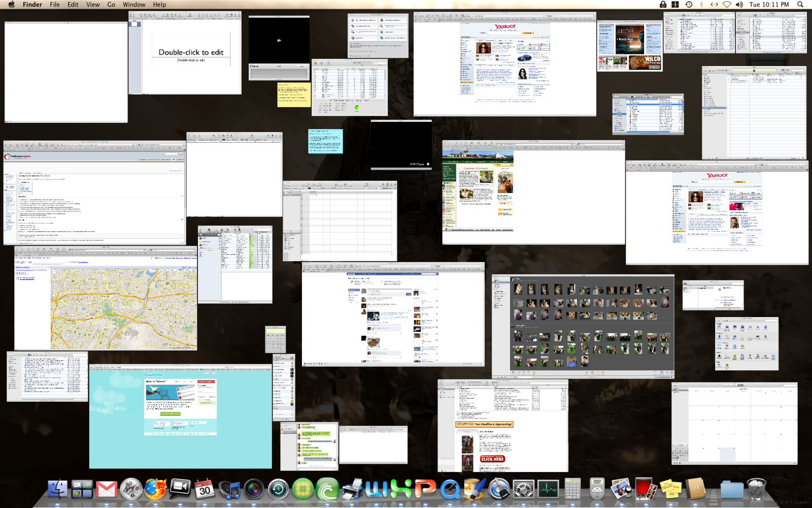The image size is (812, 508).
Task: Click the AirPort Wi-Fi status icon
Action: coord(727,5)
